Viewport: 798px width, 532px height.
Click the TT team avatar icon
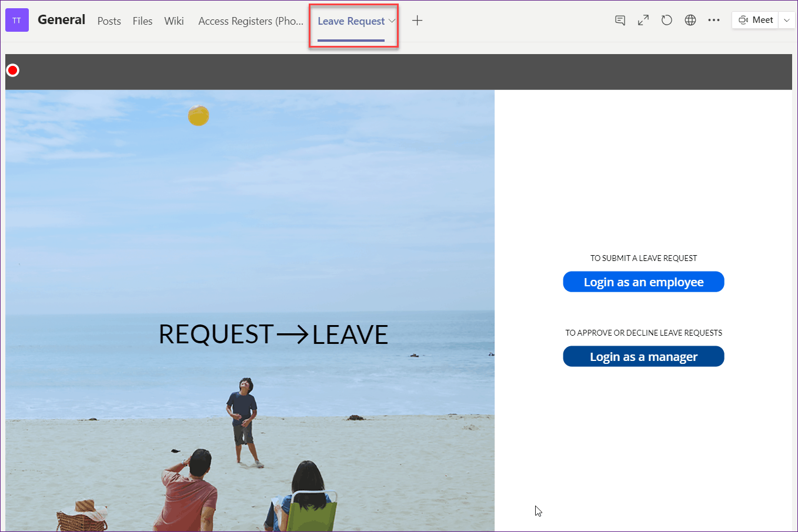17,21
